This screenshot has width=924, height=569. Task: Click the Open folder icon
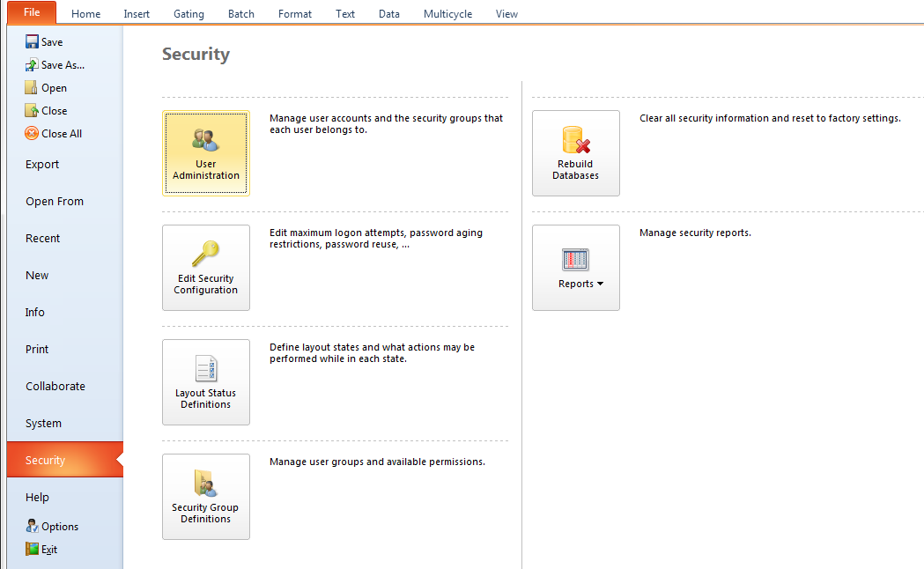click(x=32, y=88)
